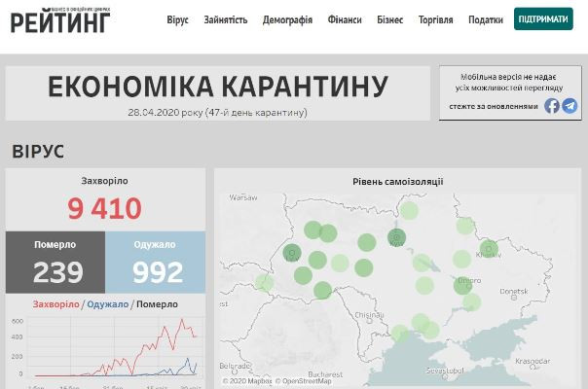Select Демографія in navigation
This screenshot has height=389, width=588.
287,19
